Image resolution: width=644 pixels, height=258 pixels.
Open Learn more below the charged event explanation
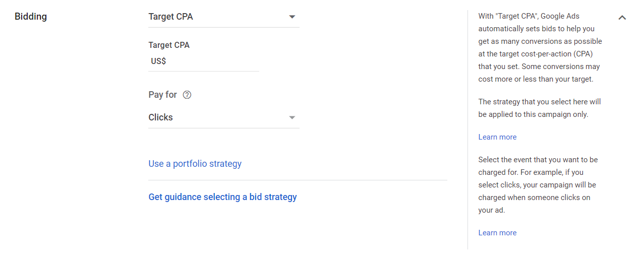coord(497,233)
